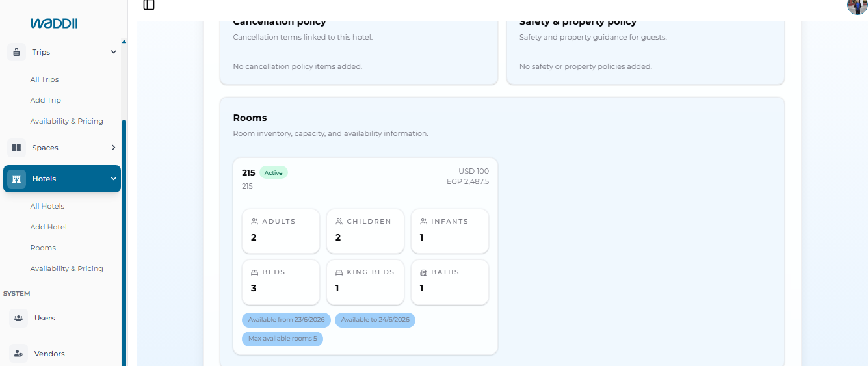Click the Beds count card
The image size is (868, 366).
[x=281, y=281]
